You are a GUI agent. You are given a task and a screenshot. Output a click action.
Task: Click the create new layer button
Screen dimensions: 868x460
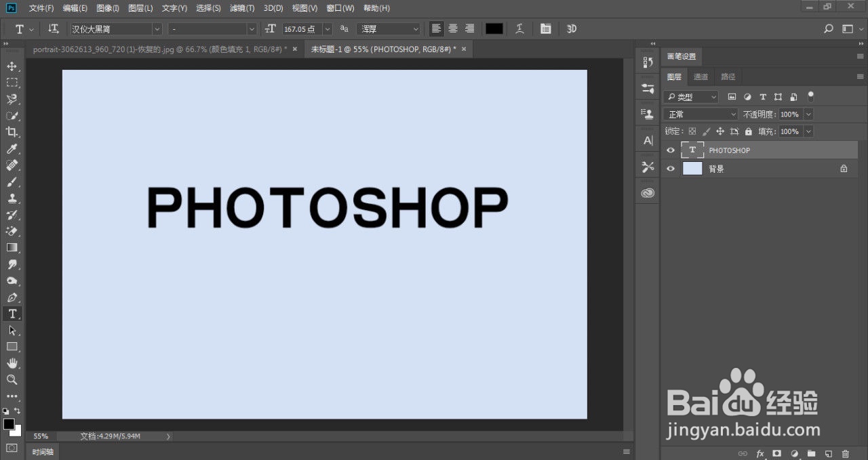pos(828,453)
